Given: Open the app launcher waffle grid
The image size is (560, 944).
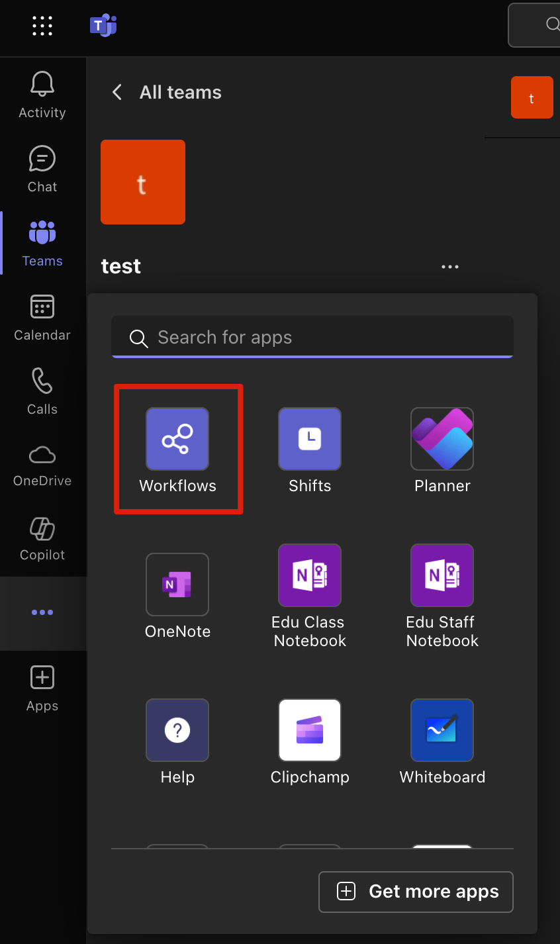Looking at the screenshot, I should (42, 25).
